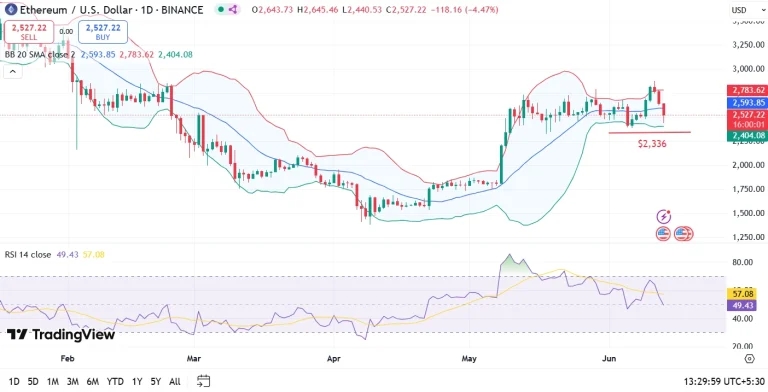This screenshot has width=768, height=392.
Task: Click the Ethereum coin logo icon
Action: pyautogui.click(x=11, y=10)
